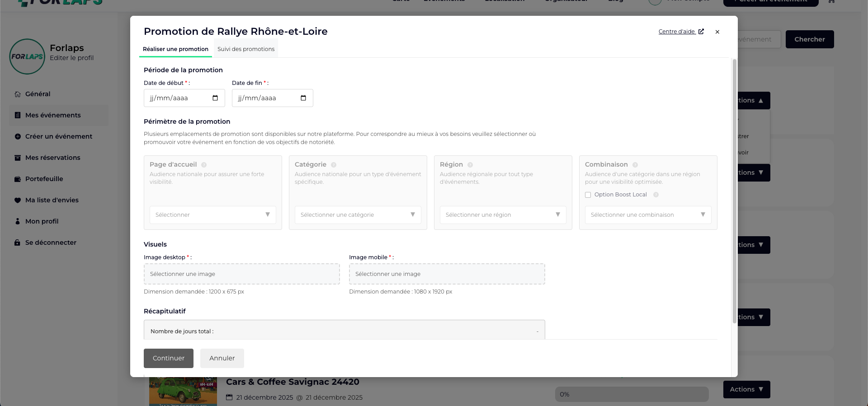Open the end date calendar picker icon
This screenshot has width=868, height=406.
click(x=303, y=98)
